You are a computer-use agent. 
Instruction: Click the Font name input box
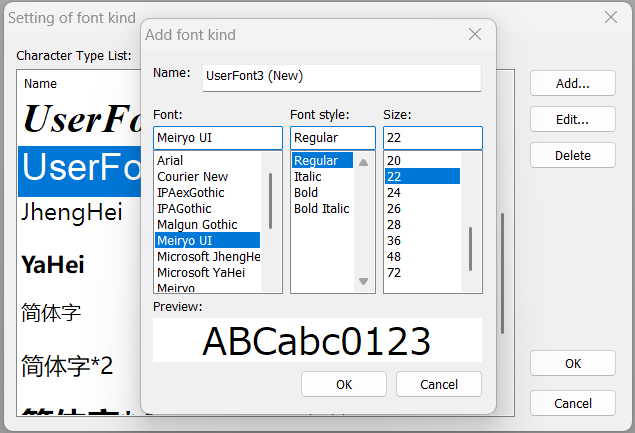click(217, 138)
